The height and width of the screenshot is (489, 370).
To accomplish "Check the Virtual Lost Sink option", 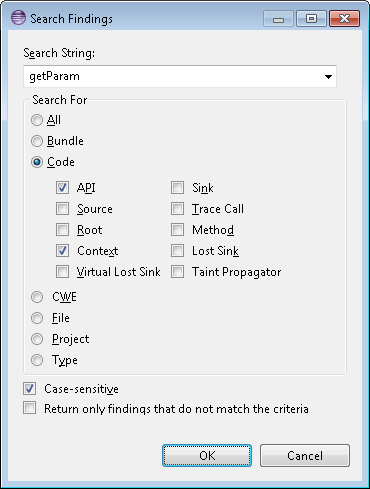I will 62,272.
